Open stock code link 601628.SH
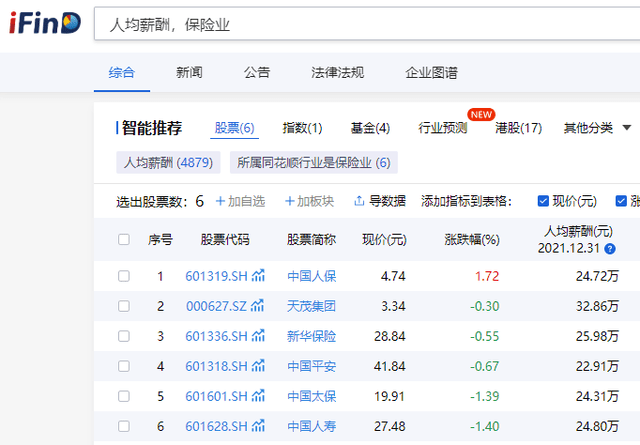This screenshot has height=445, width=640. 216,426
